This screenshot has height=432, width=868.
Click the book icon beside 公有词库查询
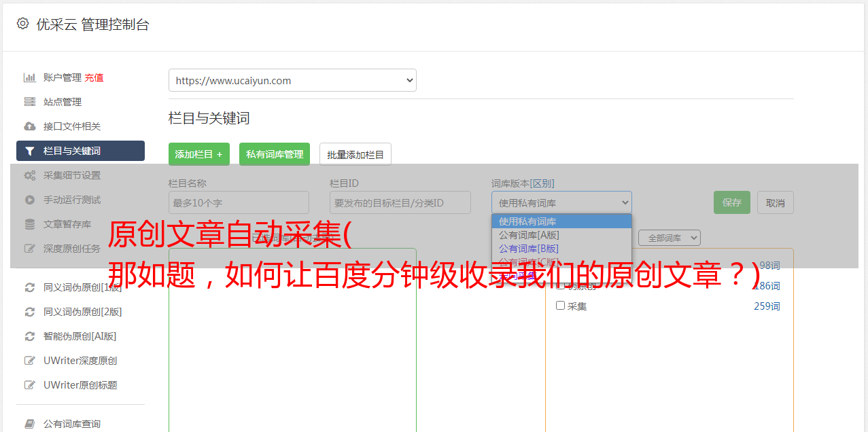click(29, 424)
